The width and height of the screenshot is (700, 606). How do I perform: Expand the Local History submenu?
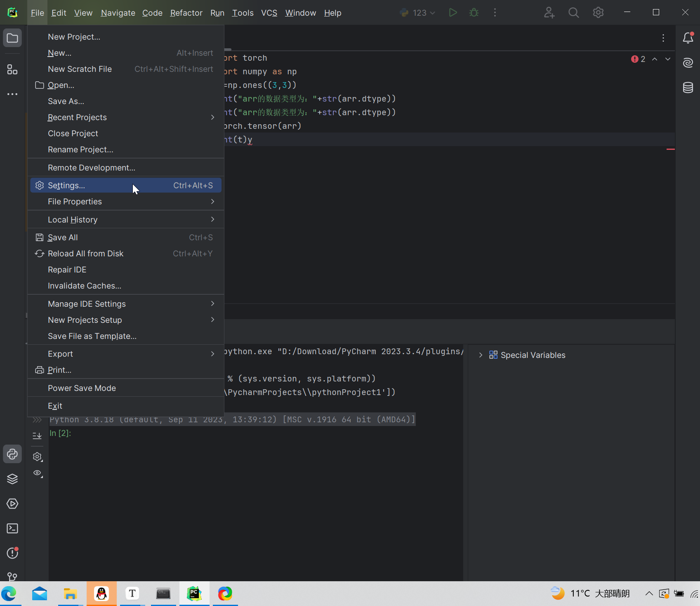click(126, 220)
